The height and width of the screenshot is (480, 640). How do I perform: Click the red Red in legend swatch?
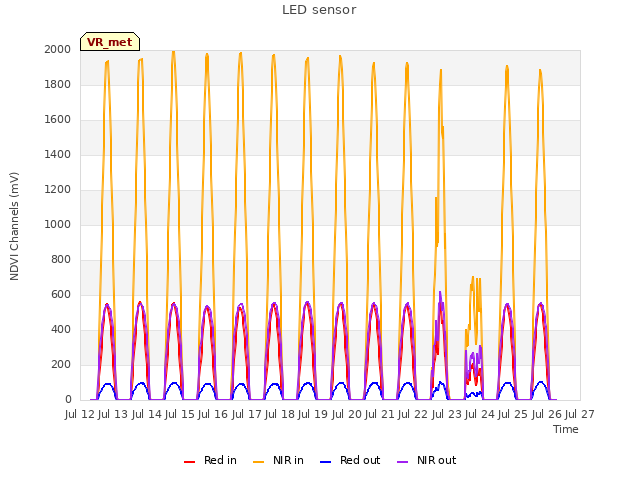189,461
